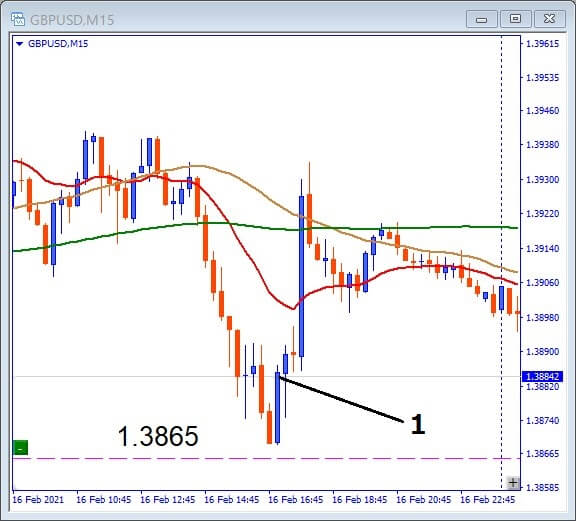Click the tall blue bullish candle at 17:45

pyautogui.click(x=302, y=276)
